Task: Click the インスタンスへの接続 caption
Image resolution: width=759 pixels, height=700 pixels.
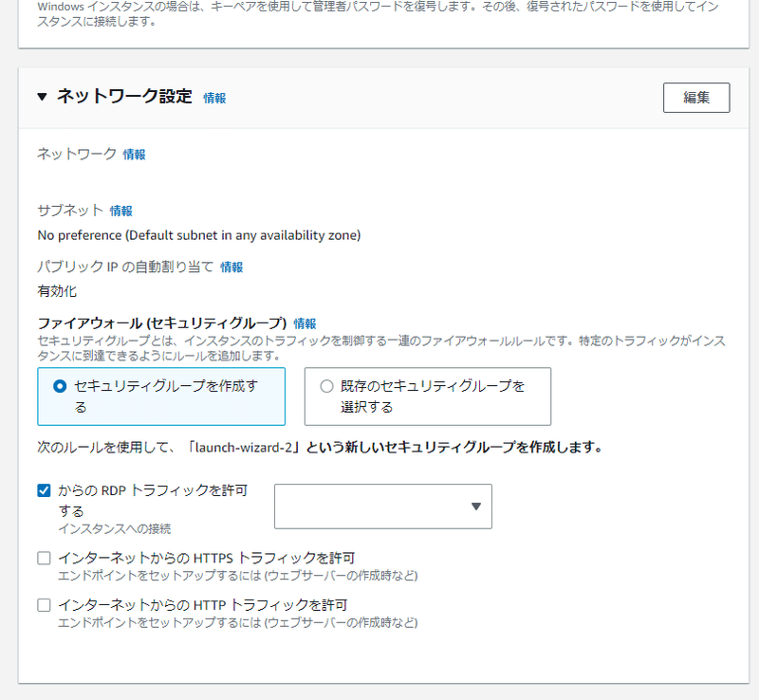Action: [x=115, y=528]
